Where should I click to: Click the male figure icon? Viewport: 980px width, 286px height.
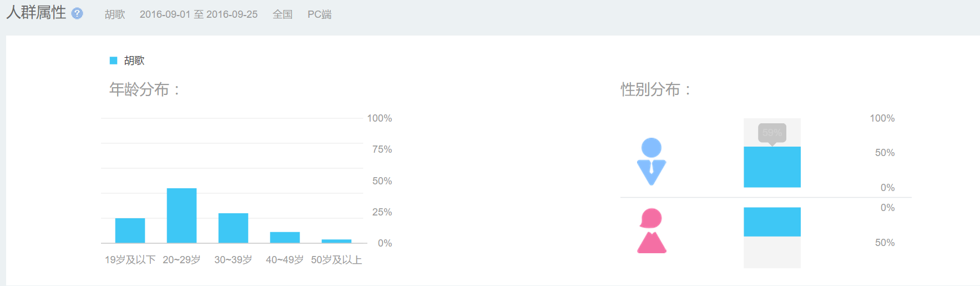coord(651,162)
